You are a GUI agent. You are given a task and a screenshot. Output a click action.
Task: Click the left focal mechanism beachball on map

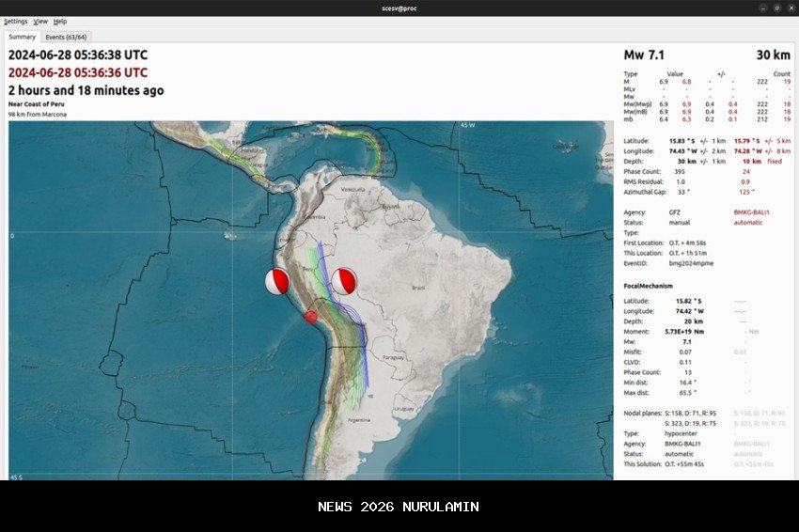276,281
